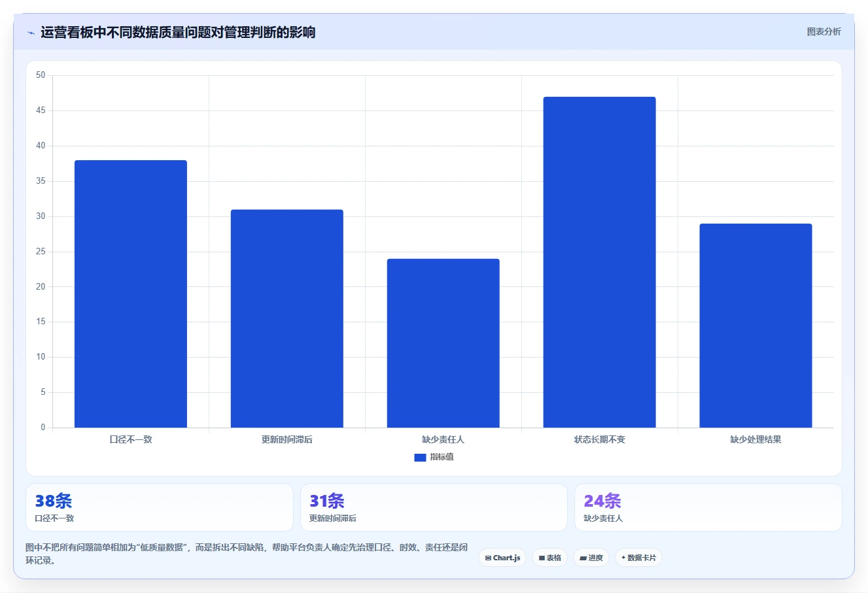Click the Chart.js tag chip
This screenshot has height=593, width=868.
502,558
